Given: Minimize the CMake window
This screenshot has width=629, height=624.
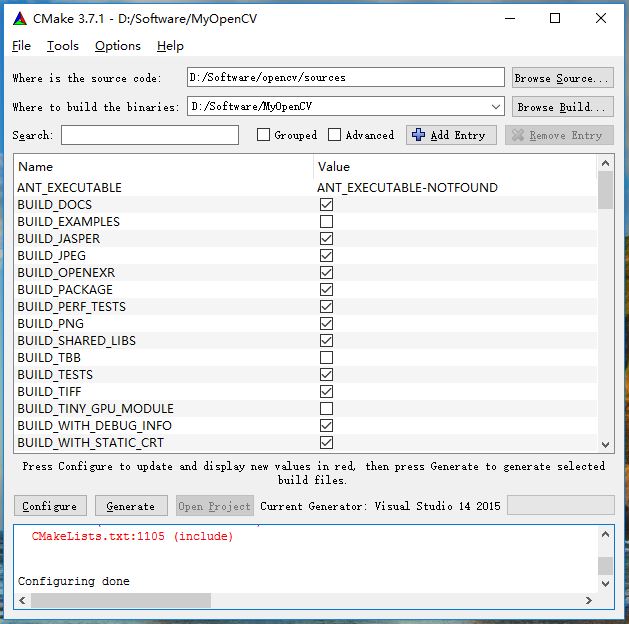Looking at the screenshot, I should [510, 18].
